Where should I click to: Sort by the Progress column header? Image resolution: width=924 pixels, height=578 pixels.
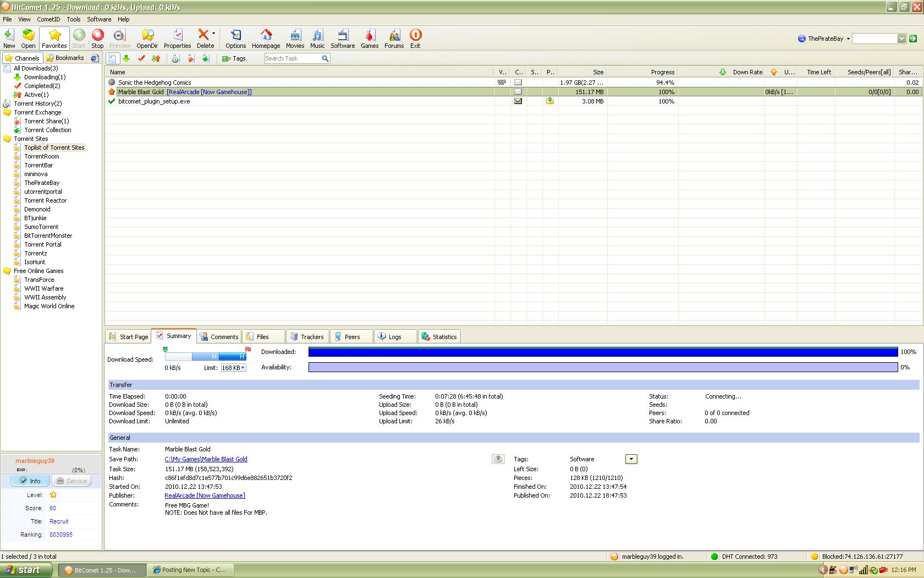[642, 72]
